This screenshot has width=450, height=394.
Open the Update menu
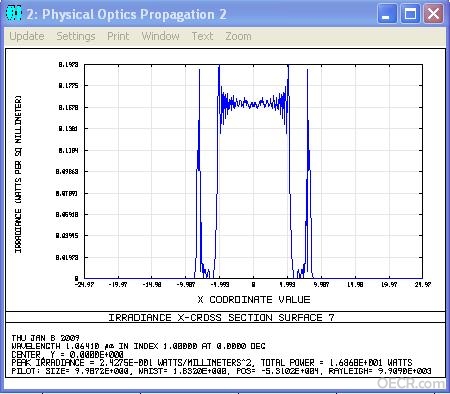tap(27, 36)
